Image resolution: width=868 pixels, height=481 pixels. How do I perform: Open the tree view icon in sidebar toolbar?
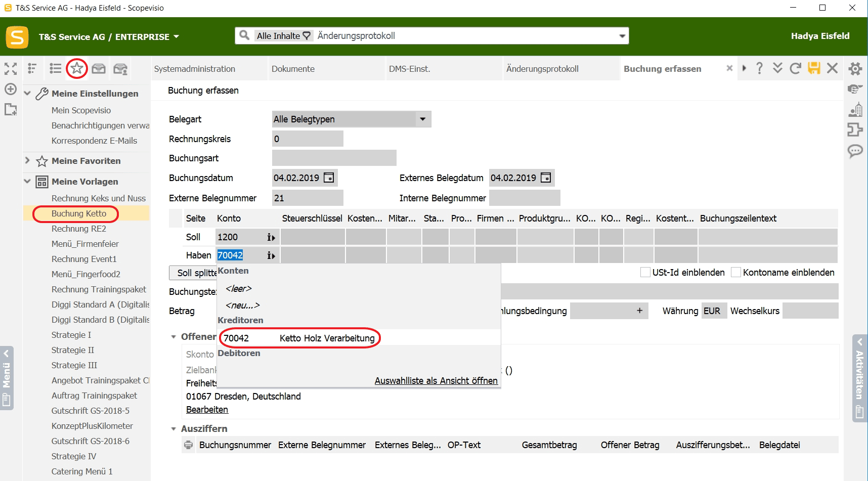32,68
